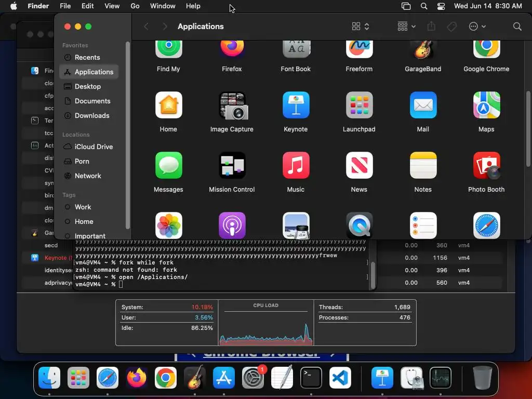Select the Home app icon
The image size is (532, 399).
coord(169,105)
